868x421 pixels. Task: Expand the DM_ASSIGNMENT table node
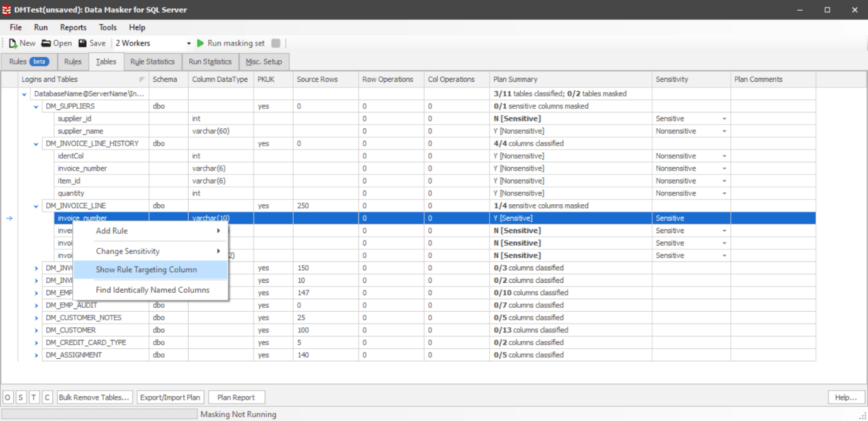click(36, 355)
